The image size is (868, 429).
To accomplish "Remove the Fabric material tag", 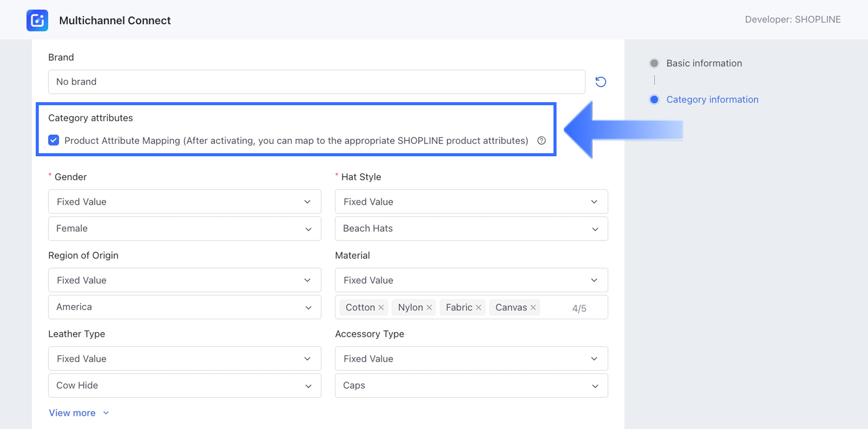I will (x=478, y=307).
